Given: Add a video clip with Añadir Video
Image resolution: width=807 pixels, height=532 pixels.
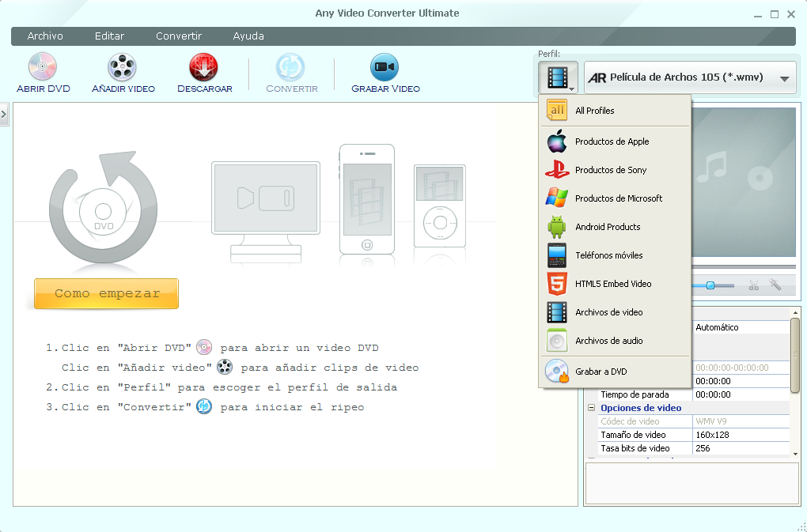Looking at the screenshot, I should click(x=123, y=72).
